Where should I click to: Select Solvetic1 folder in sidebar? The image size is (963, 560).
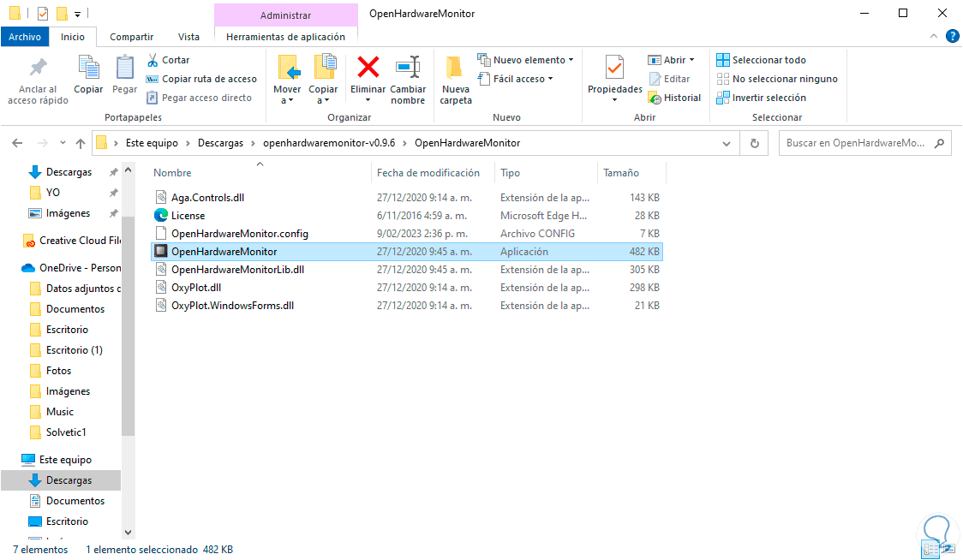(x=66, y=432)
